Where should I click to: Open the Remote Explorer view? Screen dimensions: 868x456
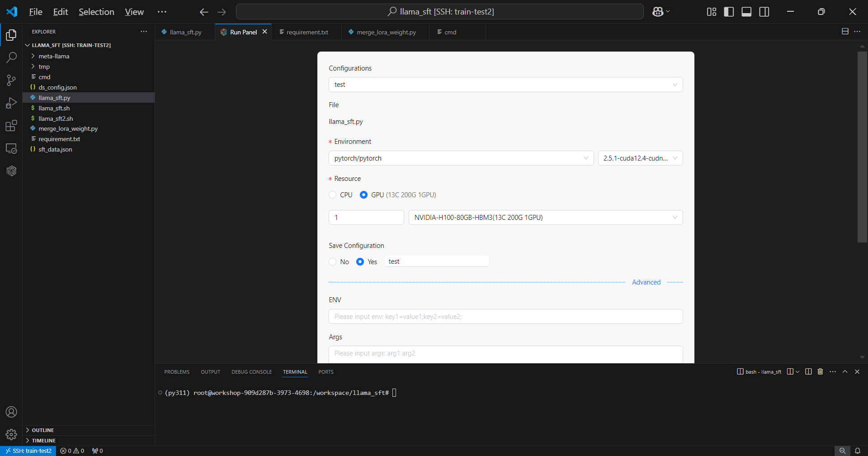click(x=11, y=148)
